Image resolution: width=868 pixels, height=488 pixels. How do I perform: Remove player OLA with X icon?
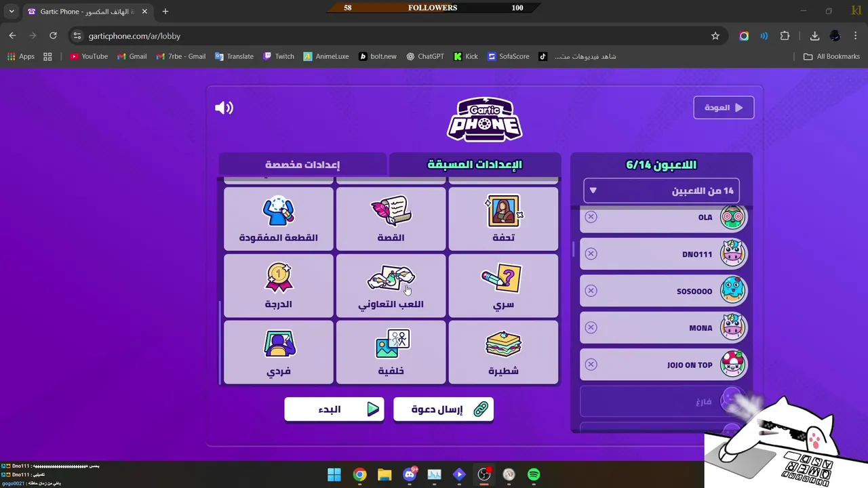click(x=591, y=217)
